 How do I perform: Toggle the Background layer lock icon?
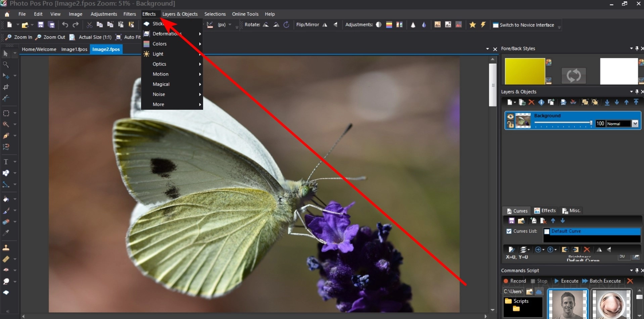[510, 125]
